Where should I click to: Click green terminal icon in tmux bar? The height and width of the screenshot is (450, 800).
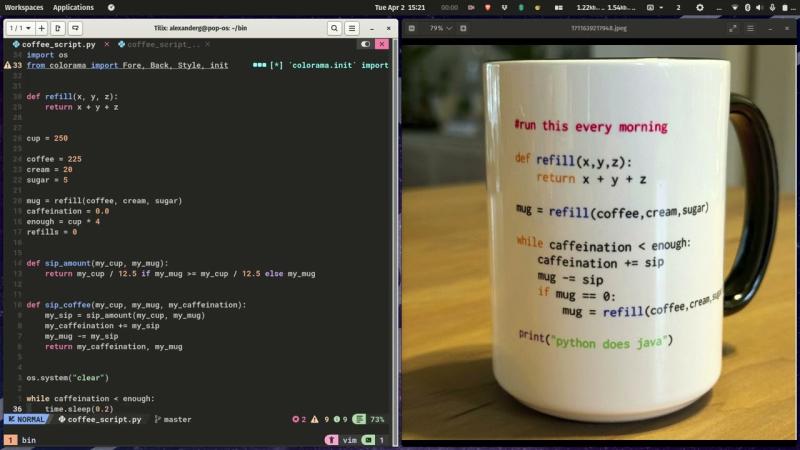[368, 440]
